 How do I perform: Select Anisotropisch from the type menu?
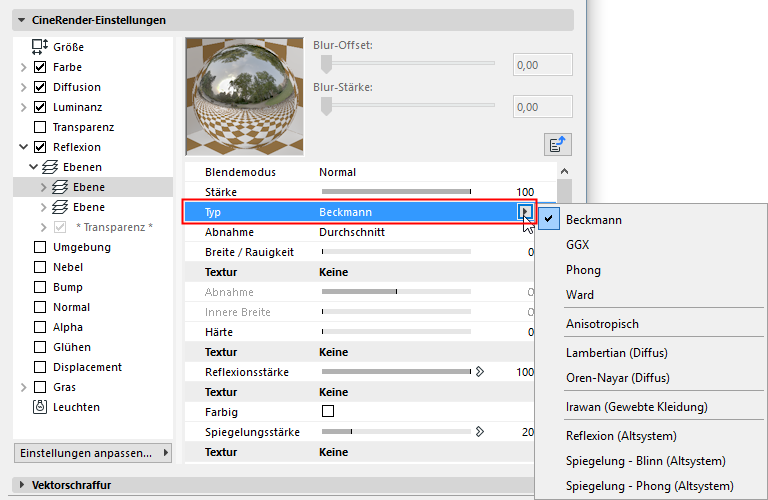tap(602, 324)
